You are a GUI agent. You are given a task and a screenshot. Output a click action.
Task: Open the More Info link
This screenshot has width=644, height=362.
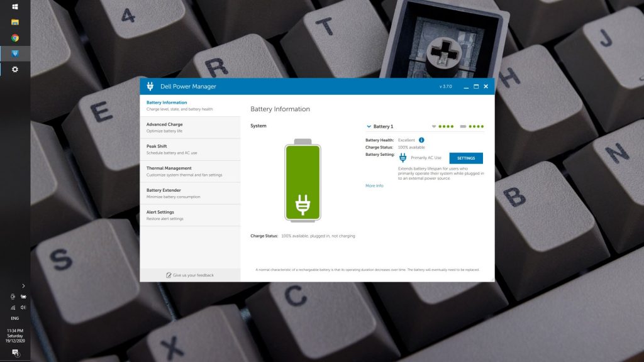(374, 185)
